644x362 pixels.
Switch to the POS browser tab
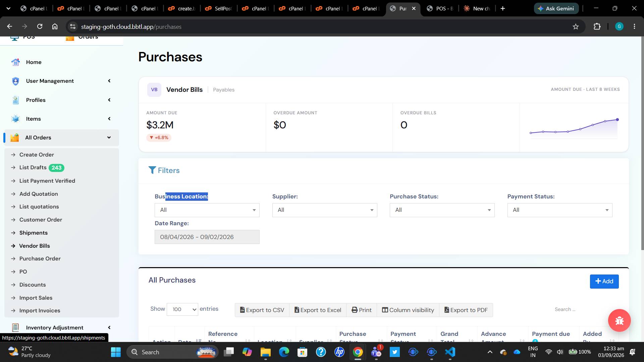440,8
